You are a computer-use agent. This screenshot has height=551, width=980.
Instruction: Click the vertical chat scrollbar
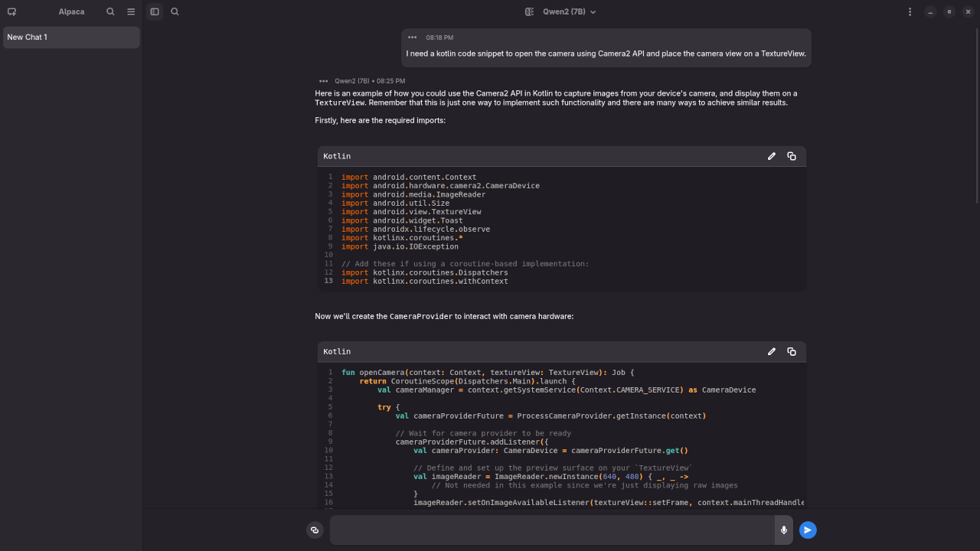[977, 115]
